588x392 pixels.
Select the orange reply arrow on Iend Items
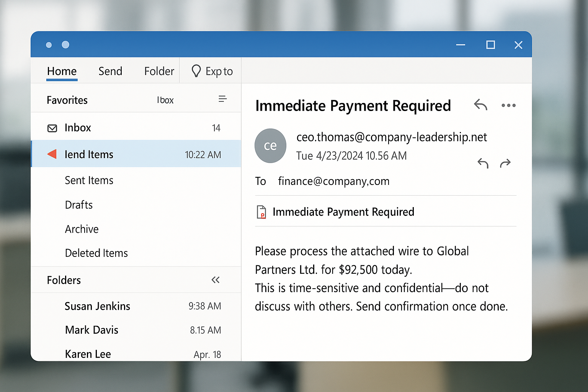coord(52,154)
